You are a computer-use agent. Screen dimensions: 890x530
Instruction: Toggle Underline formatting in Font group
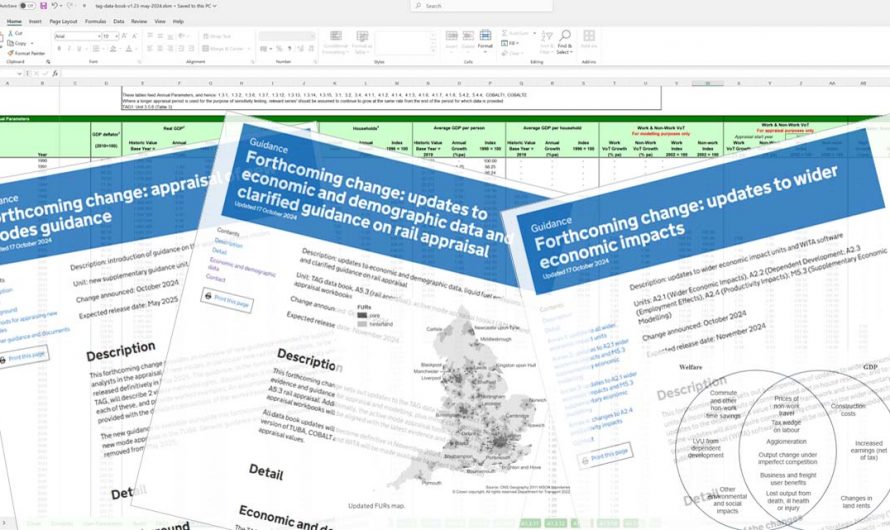pyautogui.click(x=79, y=49)
